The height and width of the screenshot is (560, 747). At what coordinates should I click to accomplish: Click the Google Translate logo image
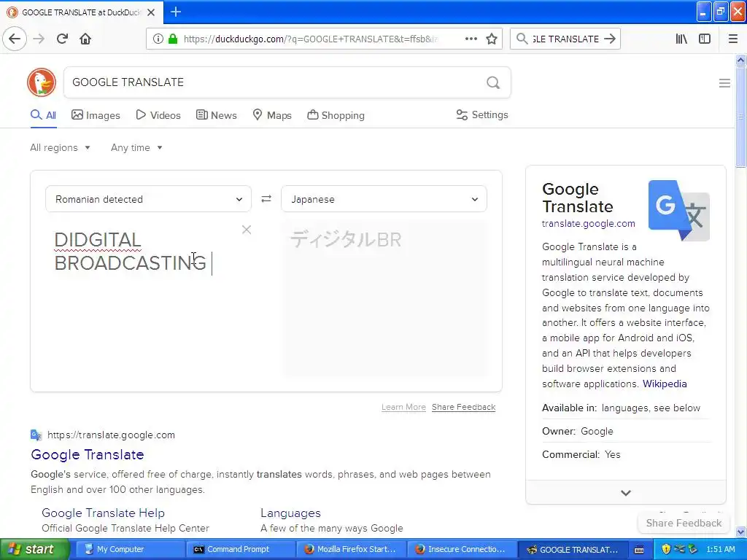(679, 210)
